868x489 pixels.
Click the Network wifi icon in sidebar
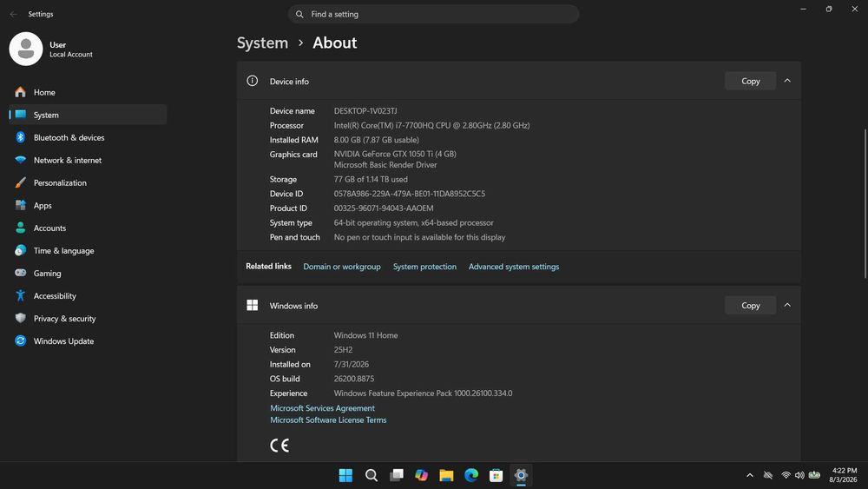pyautogui.click(x=21, y=160)
